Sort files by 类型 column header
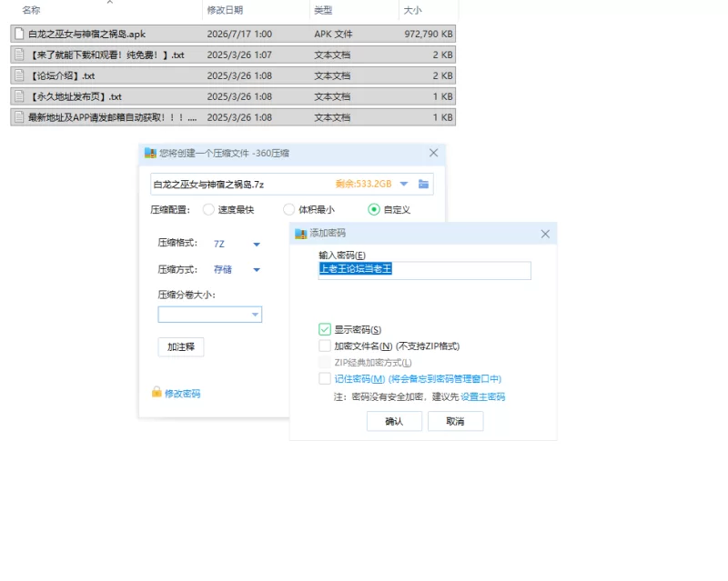Screen dimensions: 728x581 click(x=323, y=10)
